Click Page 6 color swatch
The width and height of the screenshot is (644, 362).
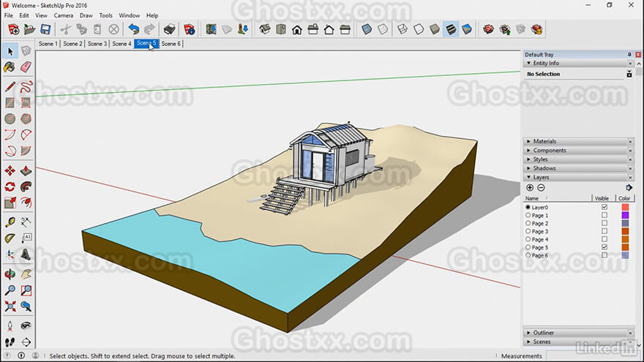point(625,255)
